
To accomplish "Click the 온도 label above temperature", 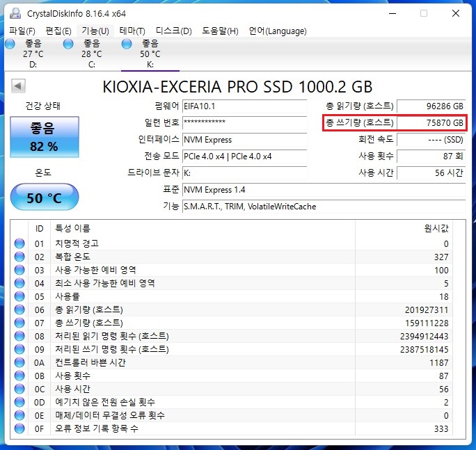I will pyautogui.click(x=43, y=172).
